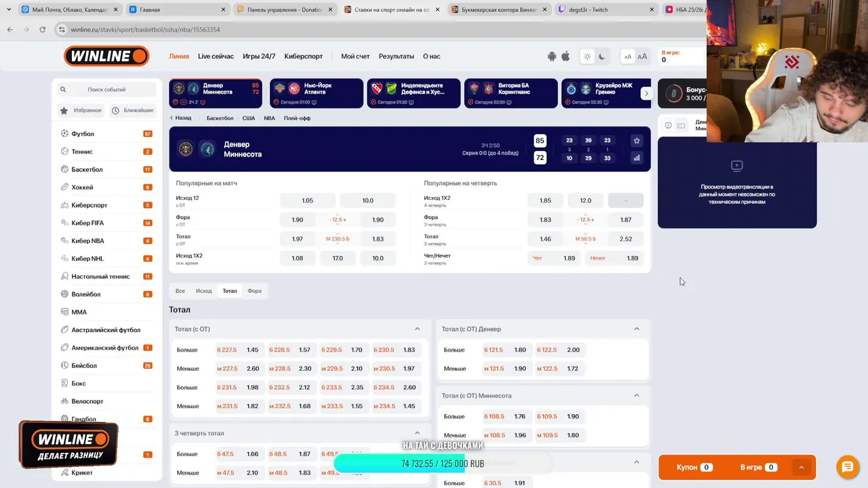Open Мой счет menu item
The height and width of the screenshot is (488, 868).
pyautogui.click(x=355, y=56)
